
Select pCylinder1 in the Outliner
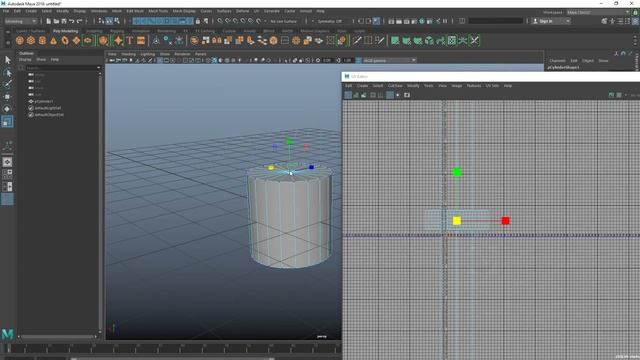[x=44, y=101]
